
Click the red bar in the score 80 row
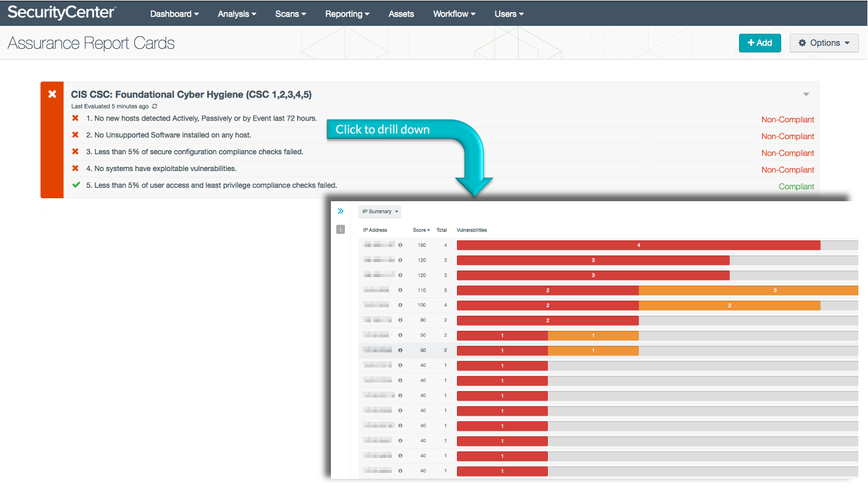[x=547, y=320]
